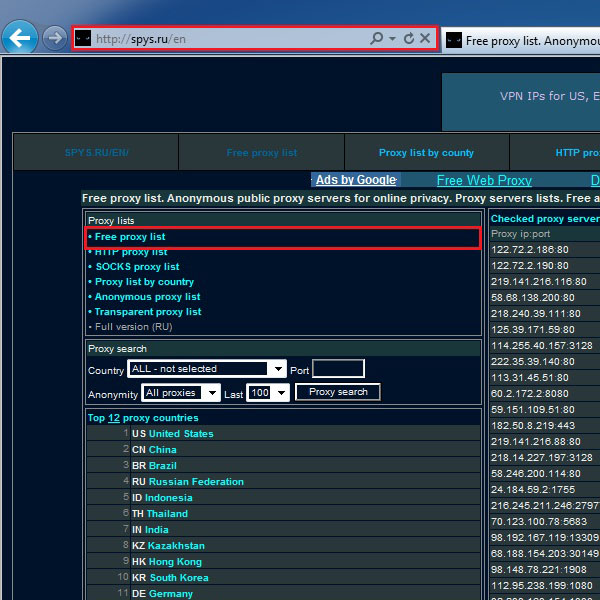Click the Stop loading X icon
The height and width of the screenshot is (600, 600).
point(425,38)
